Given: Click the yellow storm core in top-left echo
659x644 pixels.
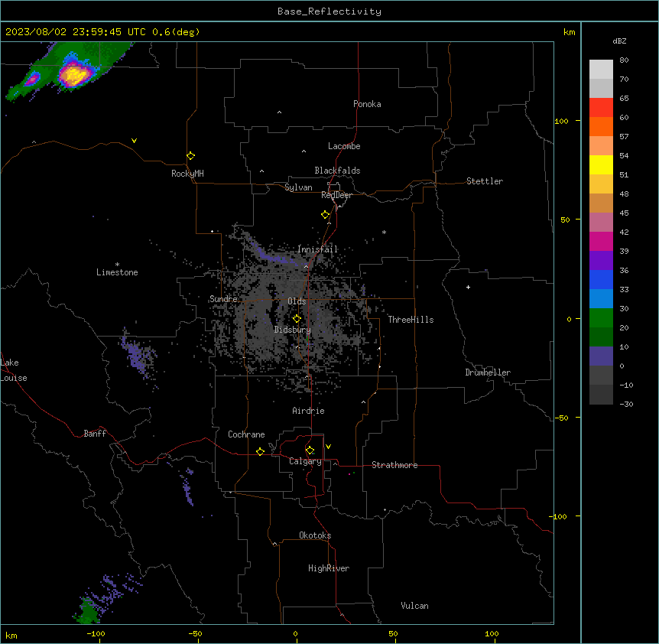Looking at the screenshot, I should (x=74, y=76).
